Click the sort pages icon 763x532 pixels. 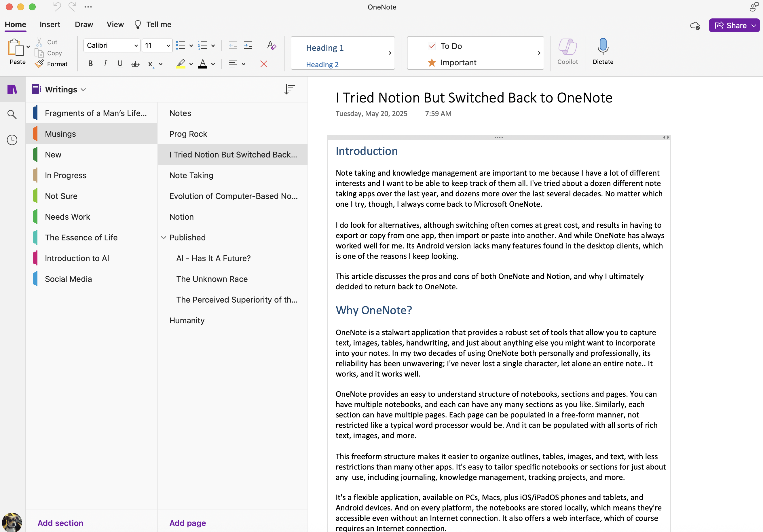289,89
